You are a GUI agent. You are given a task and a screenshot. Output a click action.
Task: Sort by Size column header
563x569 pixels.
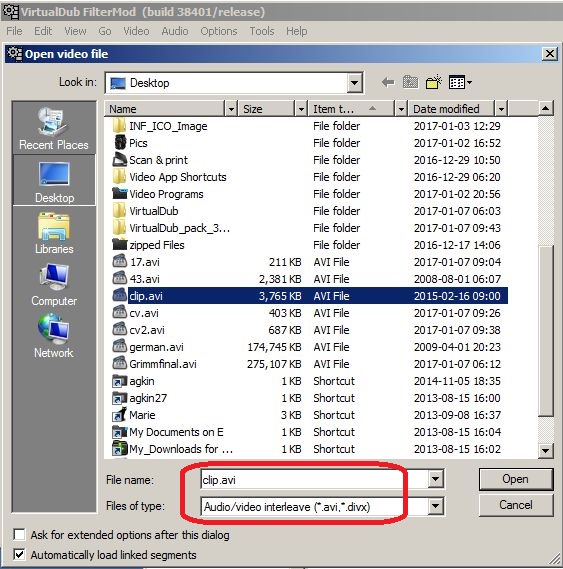[x=266, y=109]
